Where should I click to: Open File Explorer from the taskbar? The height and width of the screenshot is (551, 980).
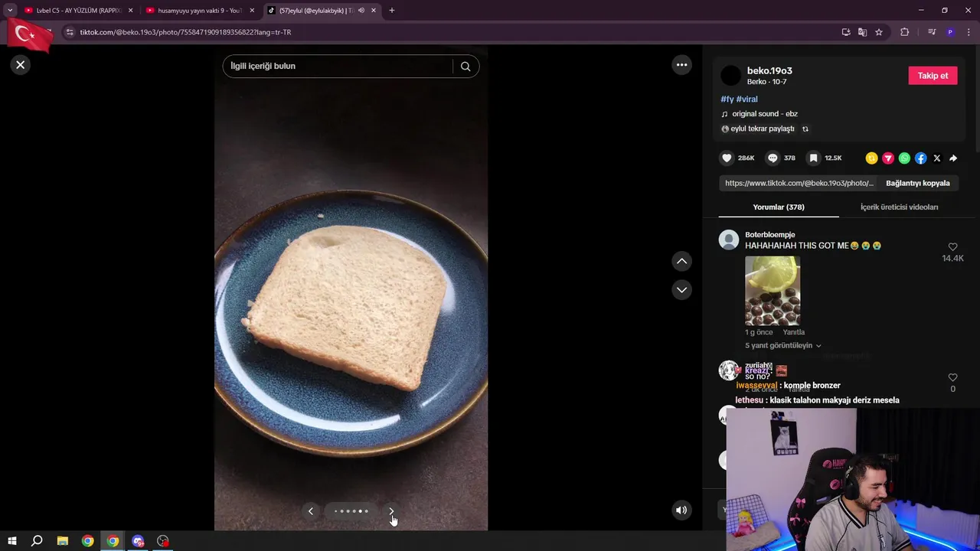pyautogui.click(x=63, y=541)
